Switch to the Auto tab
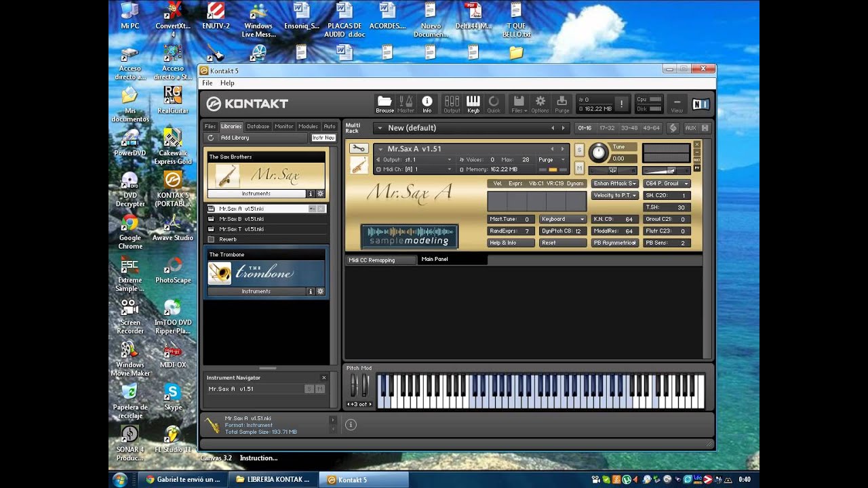Screen dimensions: 868x488 [x=329, y=126]
